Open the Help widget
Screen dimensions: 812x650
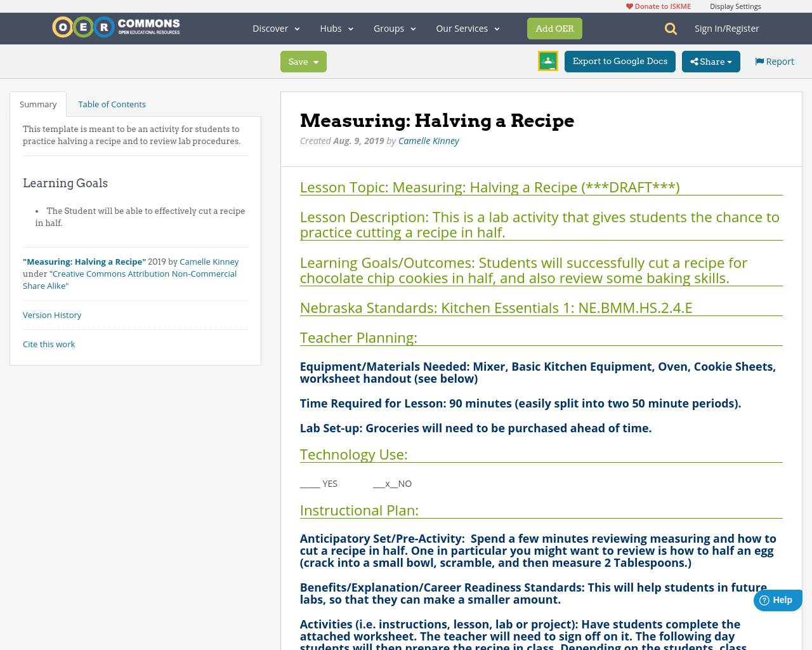click(x=777, y=599)
